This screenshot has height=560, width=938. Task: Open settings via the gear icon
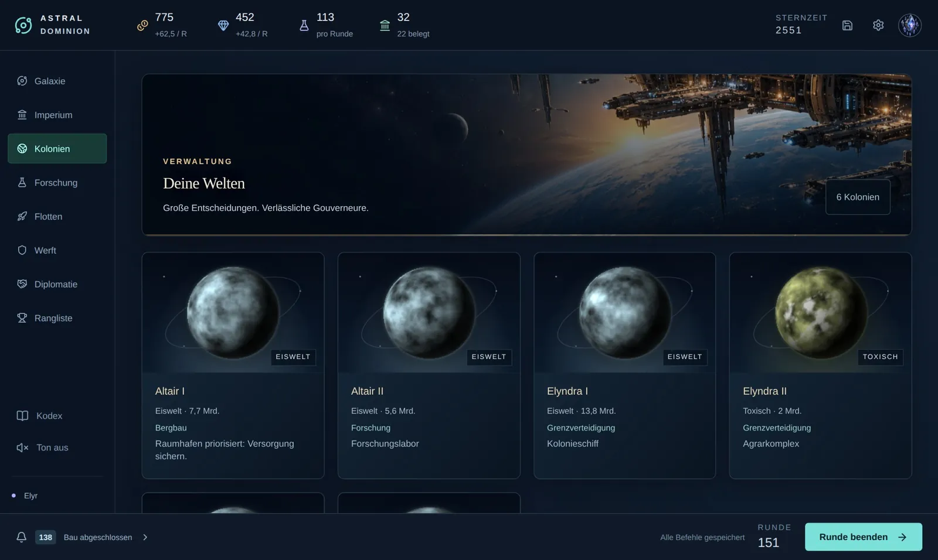click(x=878, y=25)
